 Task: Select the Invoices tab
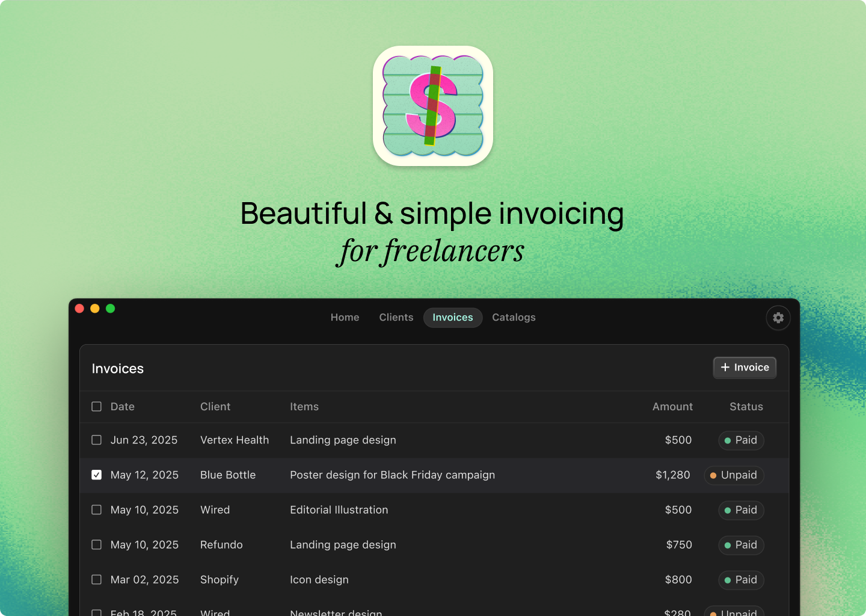point(452,317)
